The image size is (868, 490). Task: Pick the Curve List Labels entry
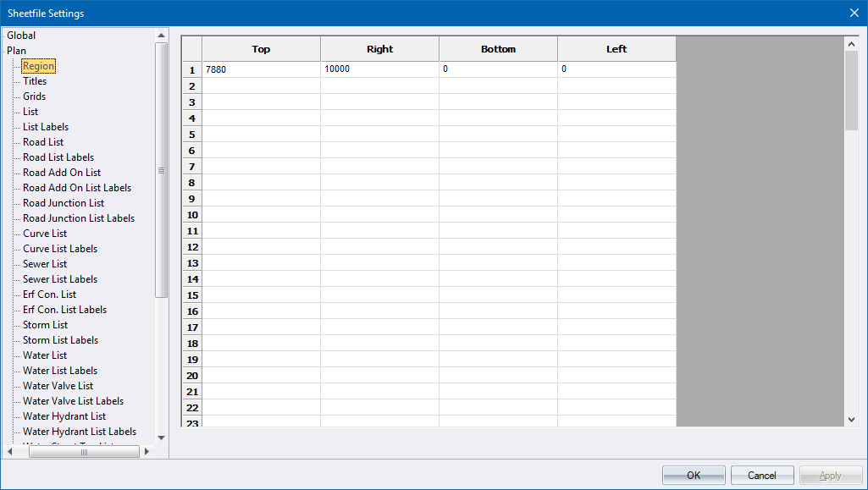(60, 249)
